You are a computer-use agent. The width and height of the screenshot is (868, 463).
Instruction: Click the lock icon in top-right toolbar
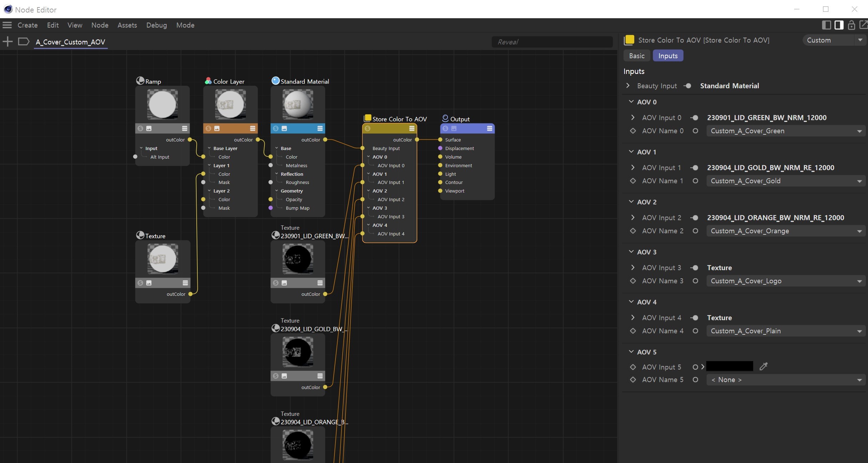[851, 25]
